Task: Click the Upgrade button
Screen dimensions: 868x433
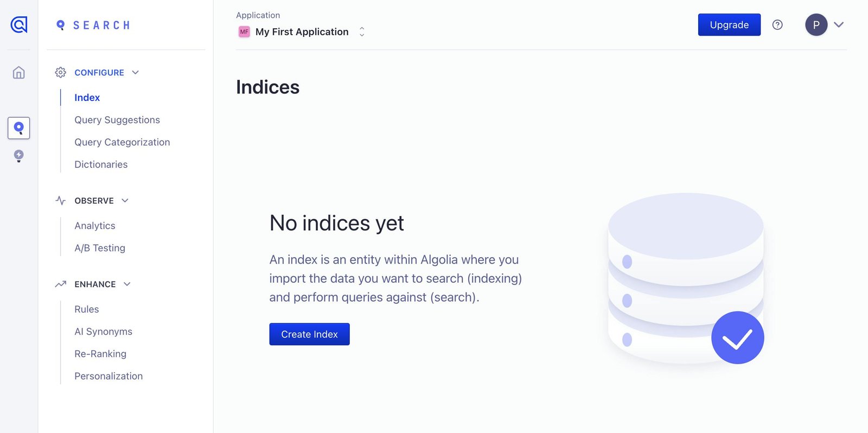Action: (729, 24)
